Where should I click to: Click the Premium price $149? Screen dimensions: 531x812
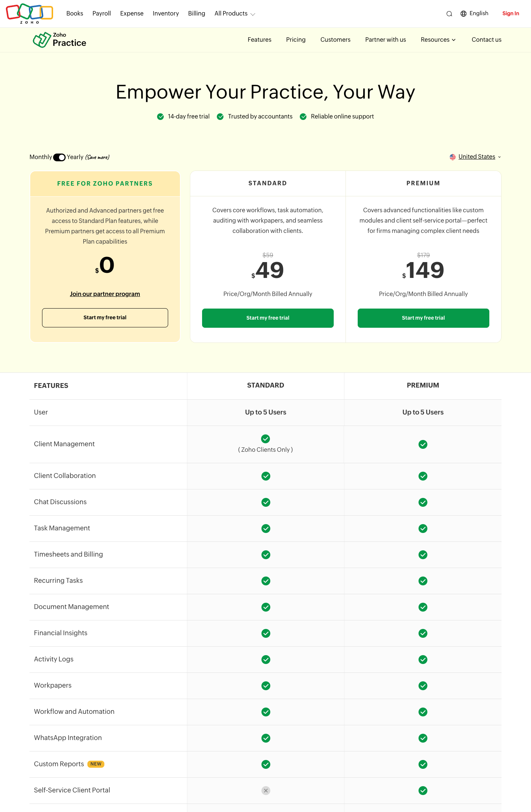423,270
